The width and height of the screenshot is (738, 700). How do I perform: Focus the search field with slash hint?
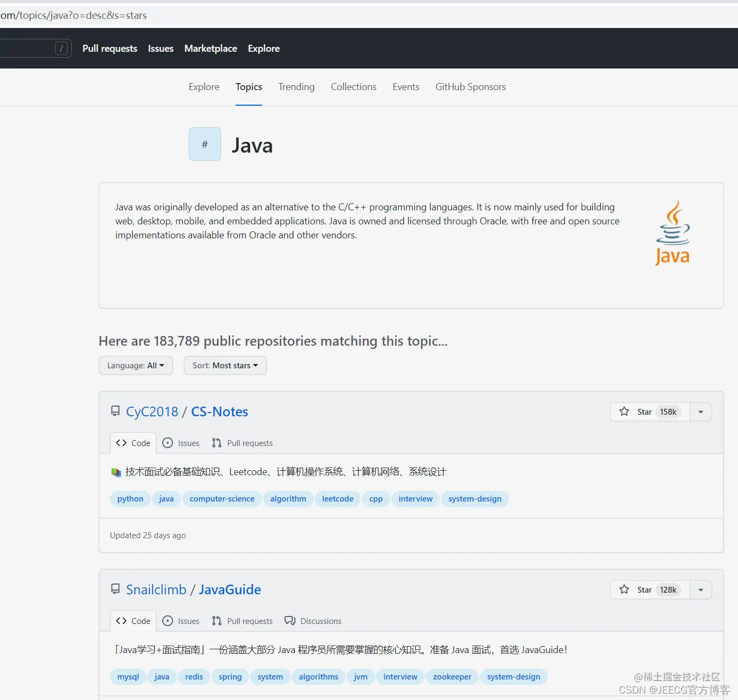pos(32,49)
